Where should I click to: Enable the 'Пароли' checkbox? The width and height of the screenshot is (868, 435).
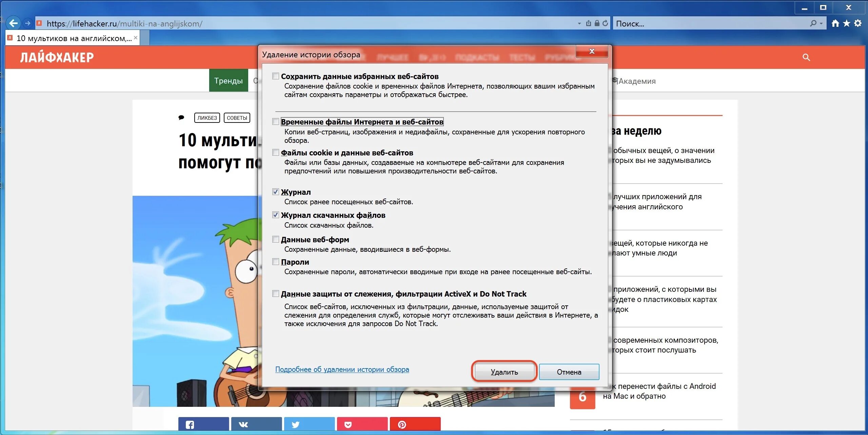point(276,262)
